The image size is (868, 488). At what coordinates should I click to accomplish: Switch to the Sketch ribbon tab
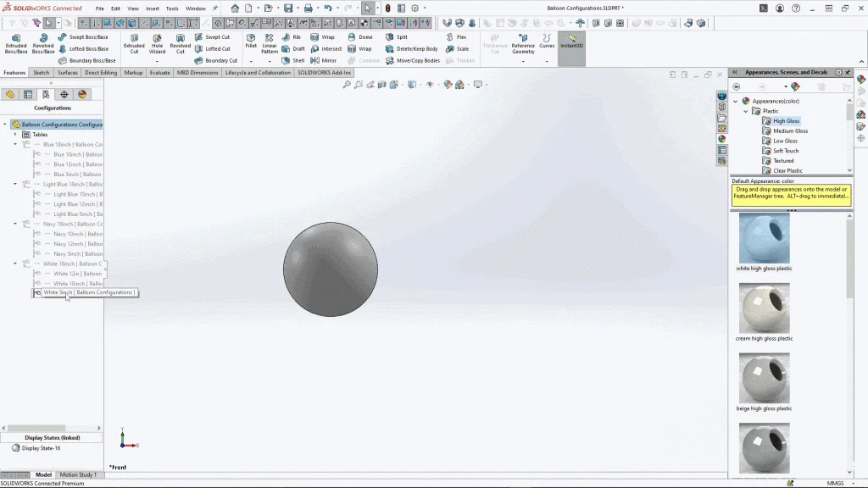(x=41, y=73)
